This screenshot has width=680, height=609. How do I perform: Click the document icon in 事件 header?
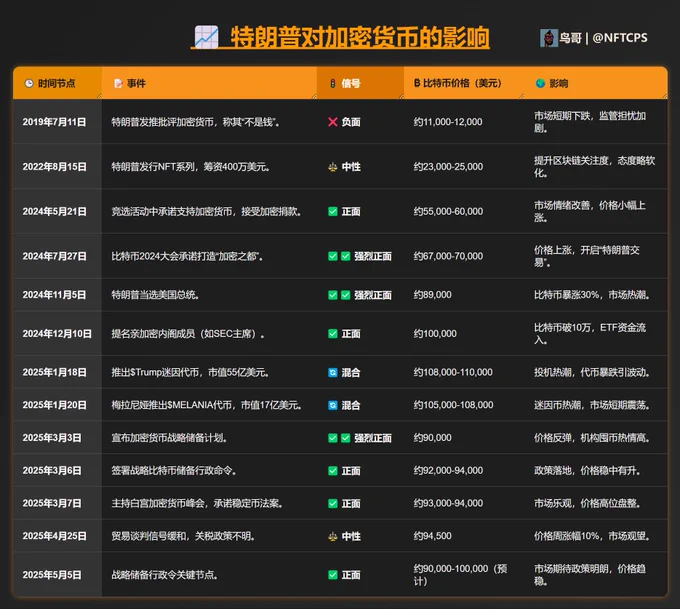coord(118,83)
